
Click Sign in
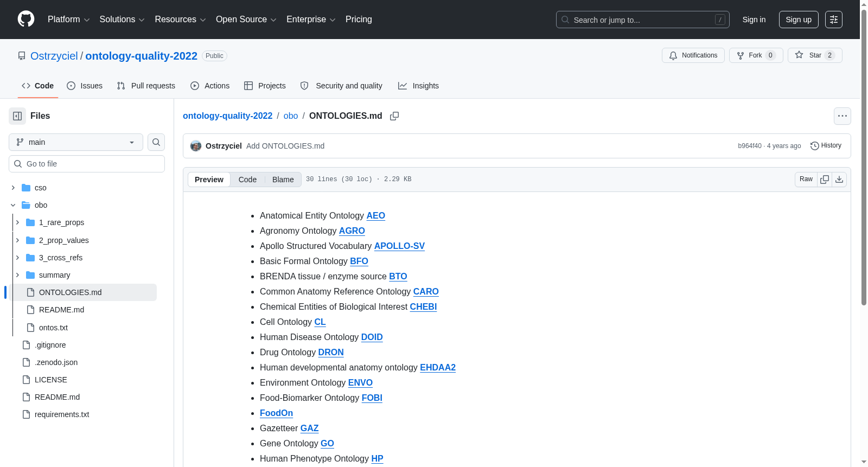coord(754,20)
